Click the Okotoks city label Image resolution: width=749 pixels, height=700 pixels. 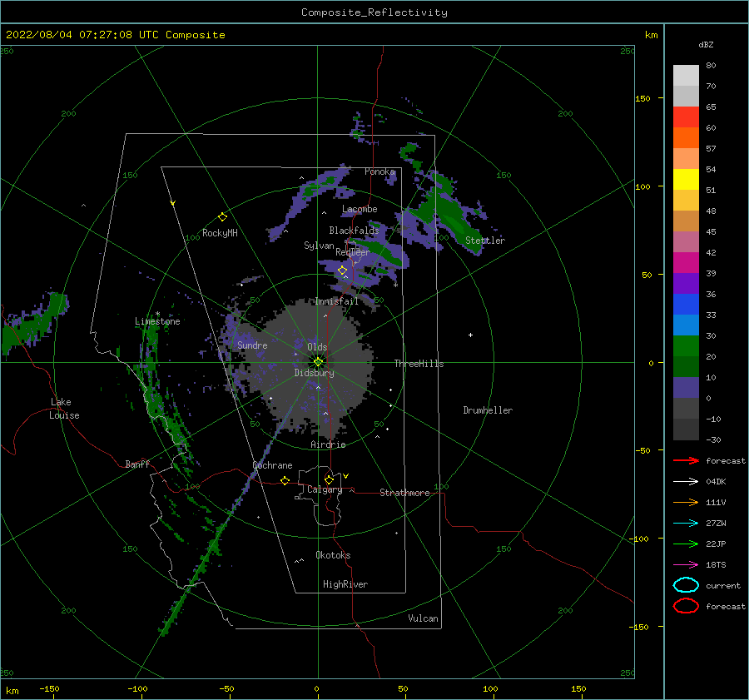coord(333,555)
